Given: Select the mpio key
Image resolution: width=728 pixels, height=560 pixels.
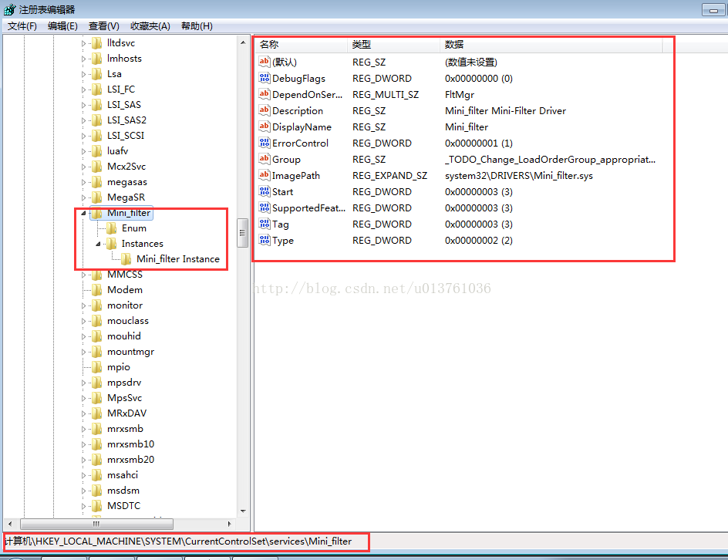Looking at the screenshot, I should 119,367.
